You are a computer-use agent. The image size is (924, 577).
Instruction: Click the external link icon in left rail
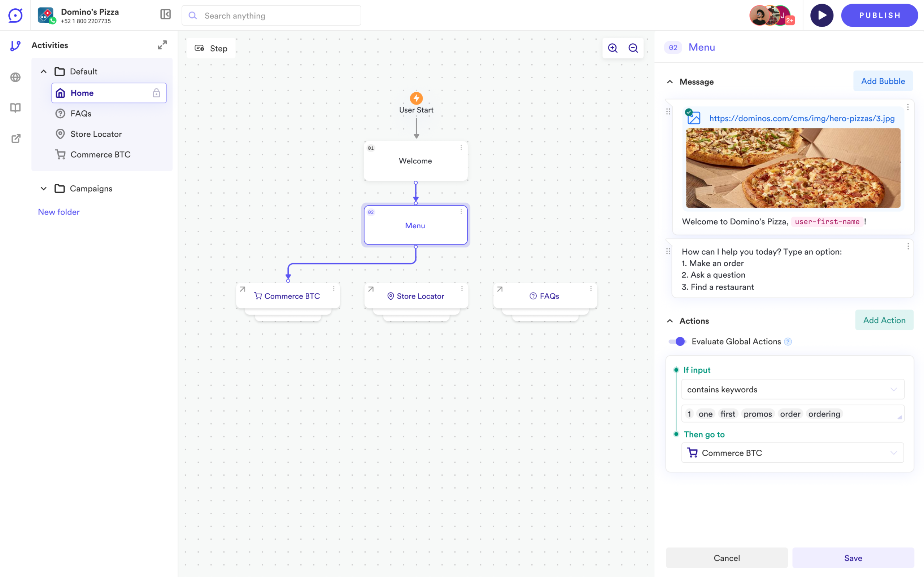pyautogui.click(x=15, y=138)
